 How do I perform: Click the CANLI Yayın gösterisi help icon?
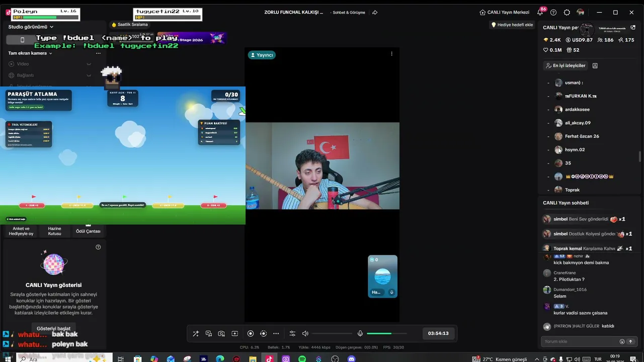[x=98, y=247]
